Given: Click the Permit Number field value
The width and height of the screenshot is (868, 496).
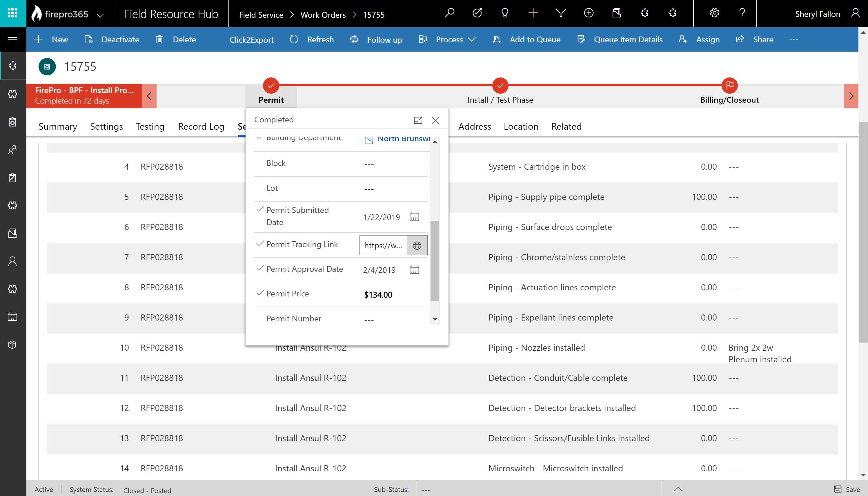Looking at the screenshot, I should click(x=369, y=320).
